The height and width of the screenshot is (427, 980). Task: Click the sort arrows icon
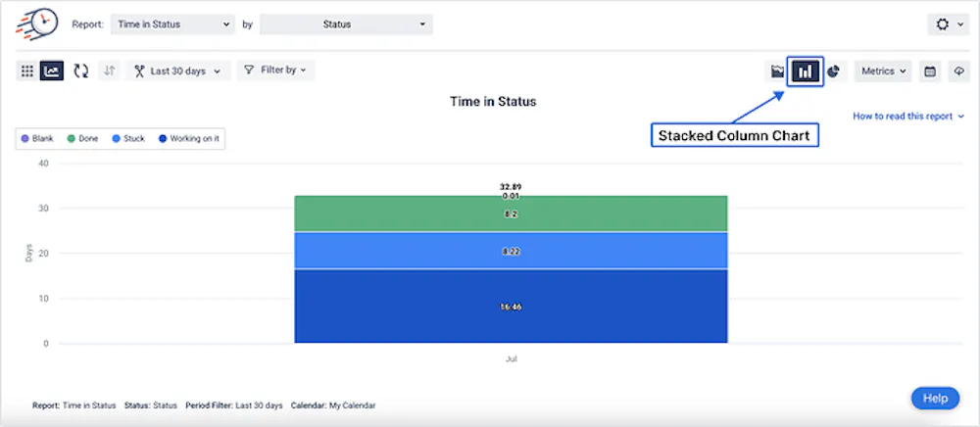pyautogui.click(x=109, y=71)
